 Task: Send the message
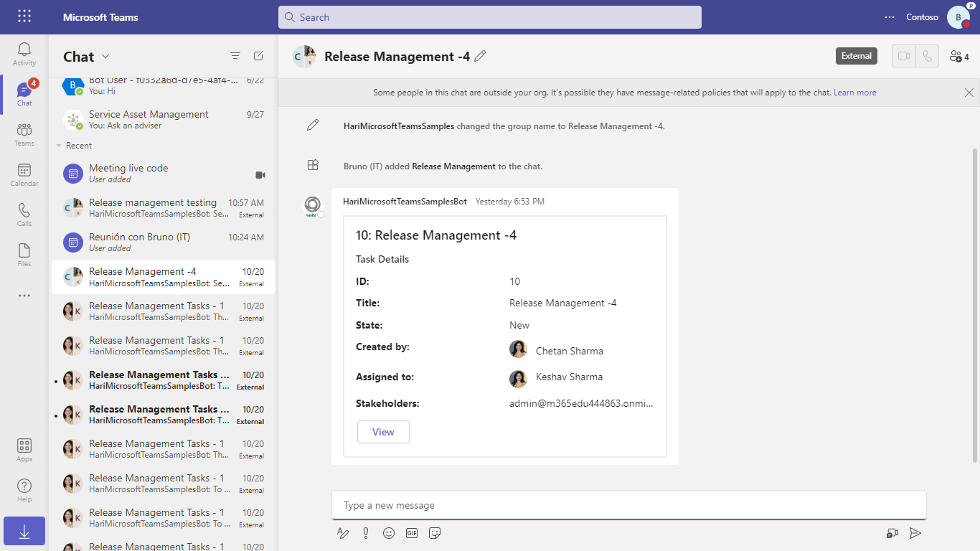click(x=915, y=533)
